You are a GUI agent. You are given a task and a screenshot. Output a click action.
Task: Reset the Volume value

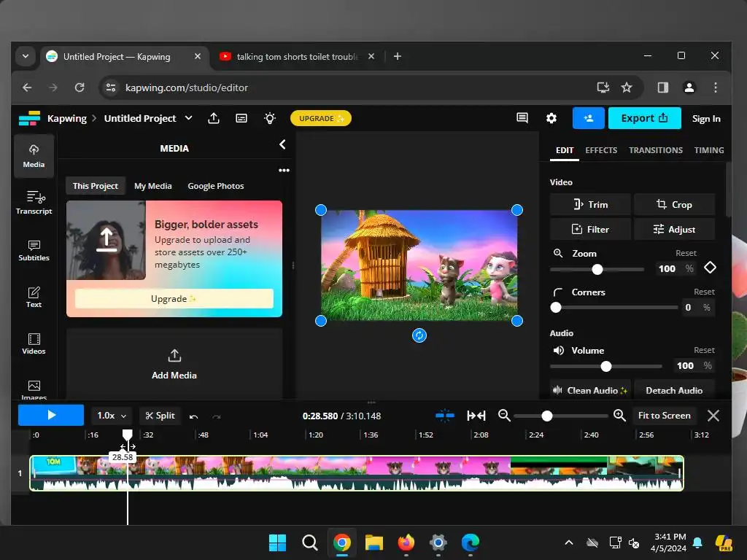pyautogui.click(x=704, y=350)
